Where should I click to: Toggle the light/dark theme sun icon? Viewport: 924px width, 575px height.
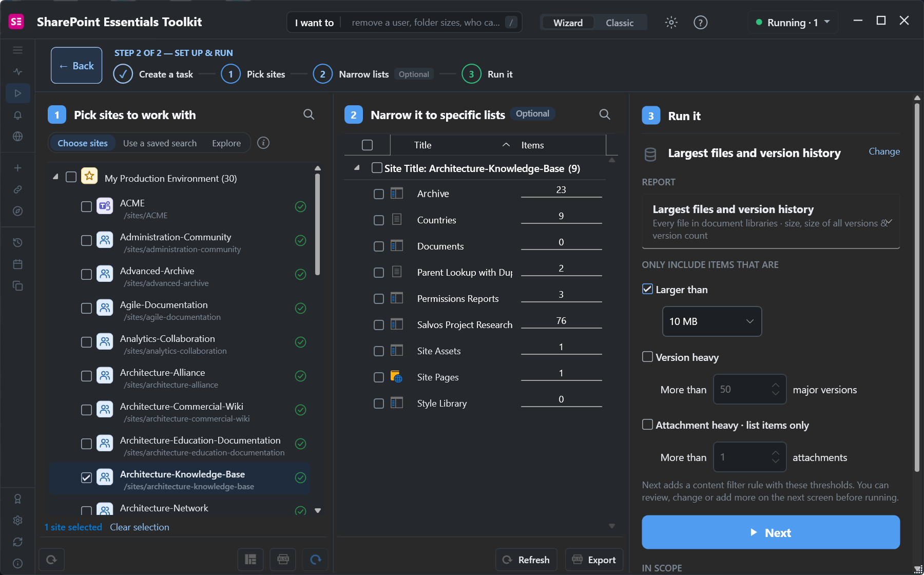pos(671,23)
